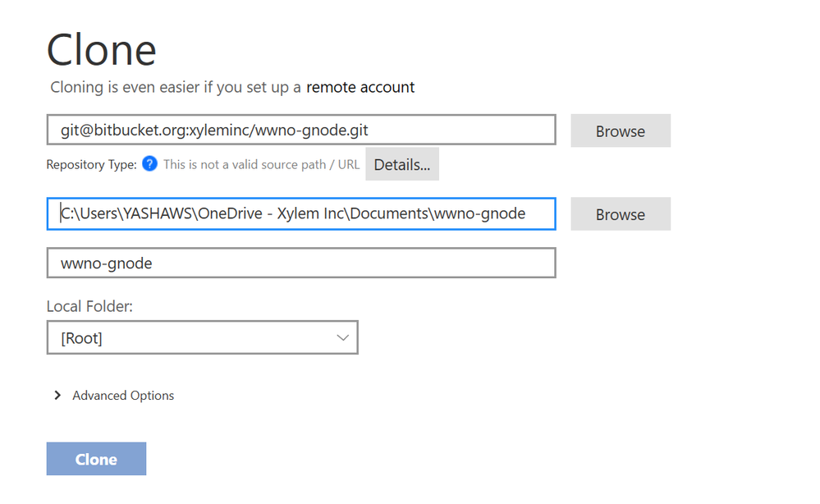Focus the destination path C:\Users field

pos(301,213)
